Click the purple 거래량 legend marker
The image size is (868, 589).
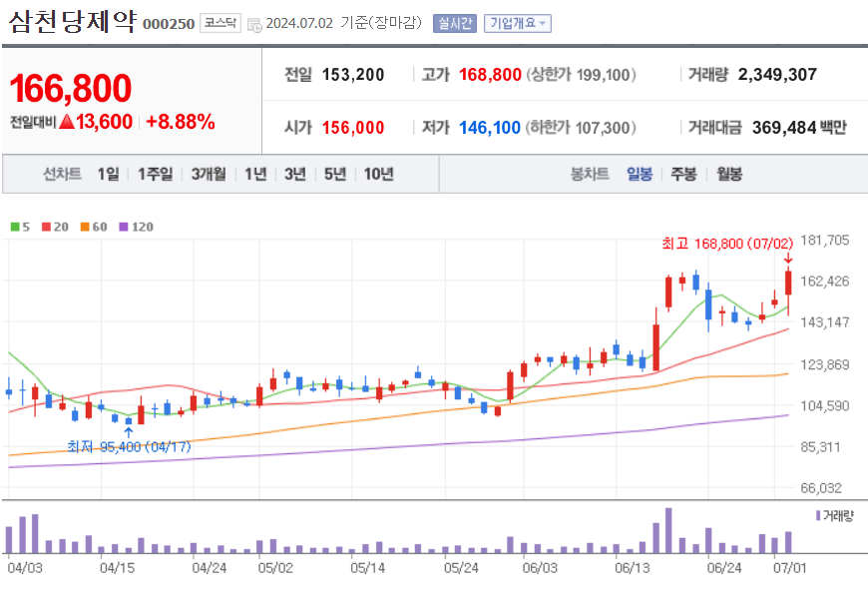[818, 516]
